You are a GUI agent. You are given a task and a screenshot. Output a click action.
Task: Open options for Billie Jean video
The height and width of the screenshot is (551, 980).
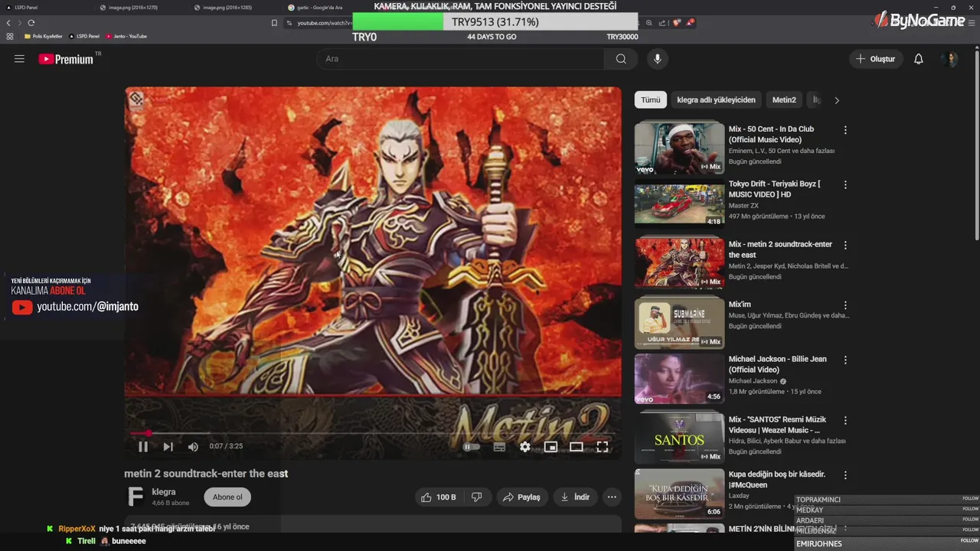click(845, 360)
